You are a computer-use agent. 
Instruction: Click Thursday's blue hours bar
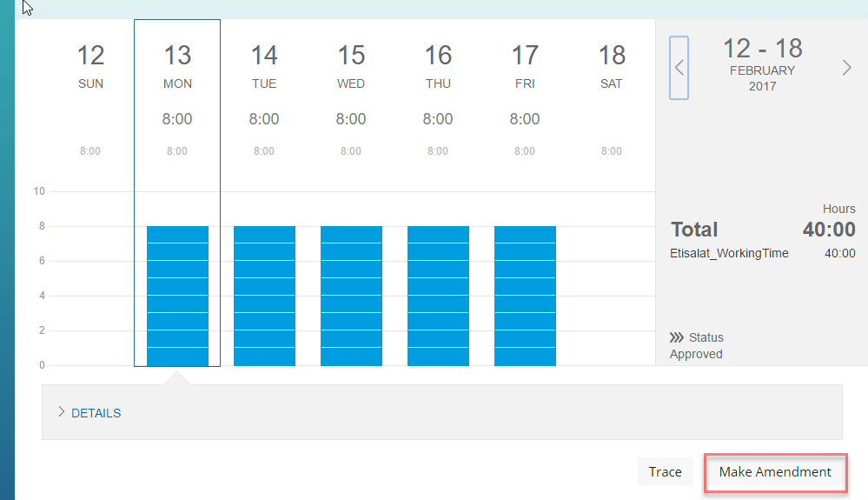pos(439,296)
